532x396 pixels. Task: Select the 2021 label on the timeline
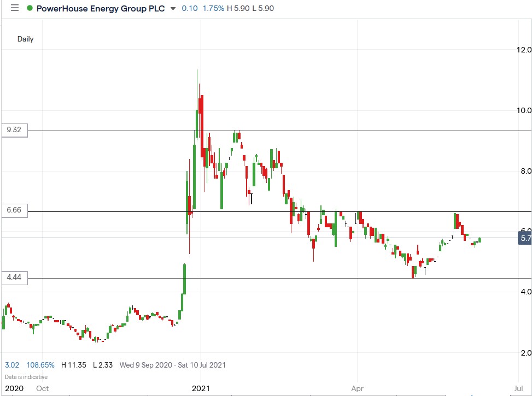click(x=200, y=388)
